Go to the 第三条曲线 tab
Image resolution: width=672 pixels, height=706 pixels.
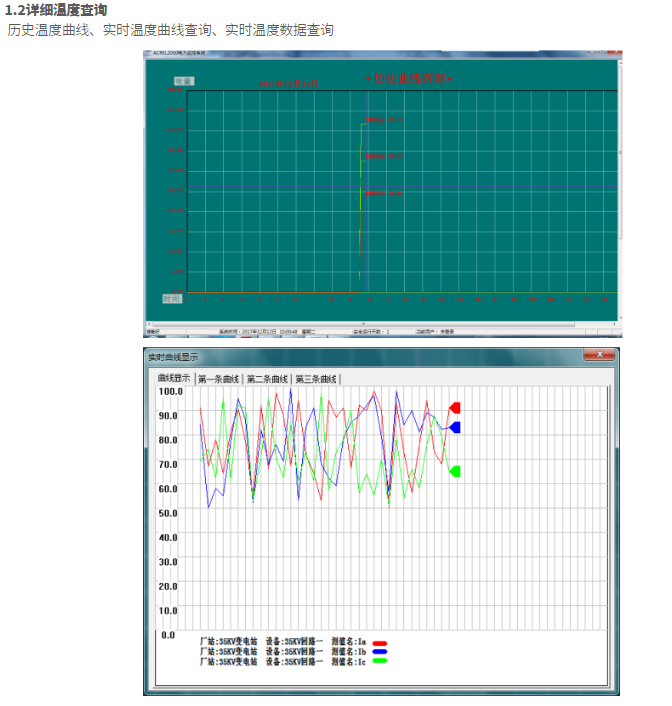[x=316, y=379]
